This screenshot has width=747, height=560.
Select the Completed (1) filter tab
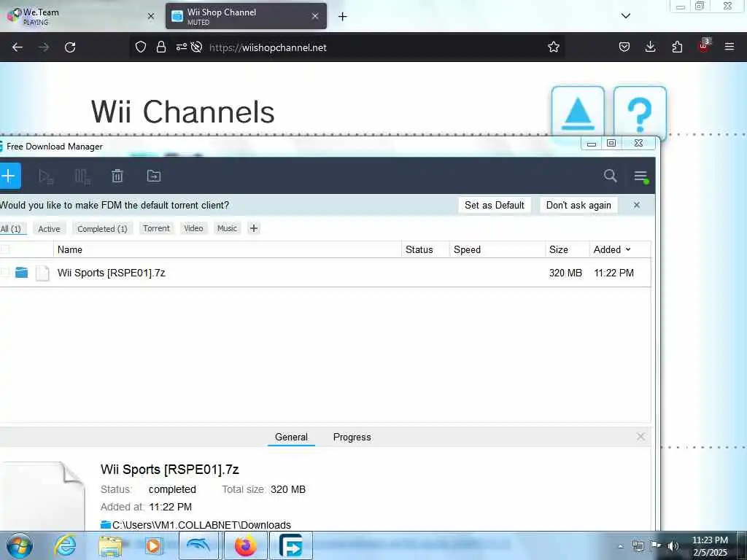click(102, 229)
